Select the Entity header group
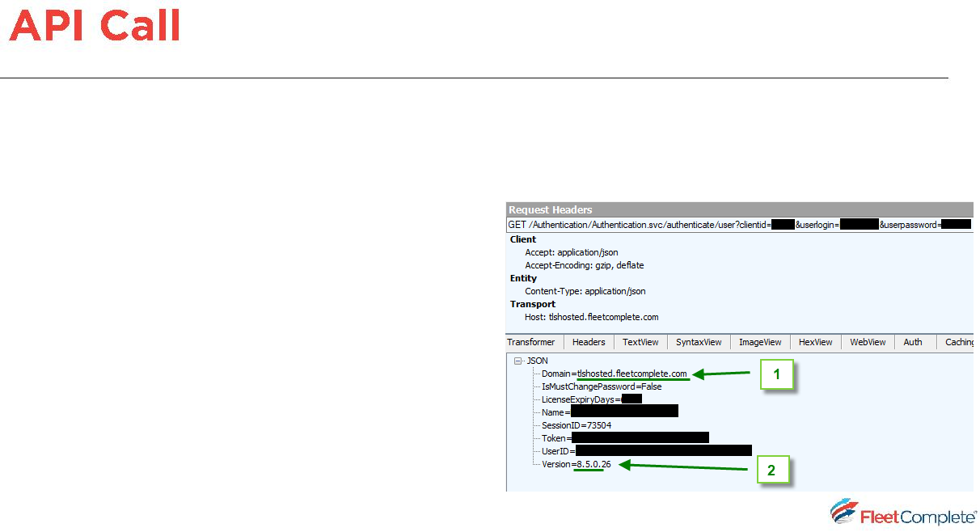 (x=523, y=278)
